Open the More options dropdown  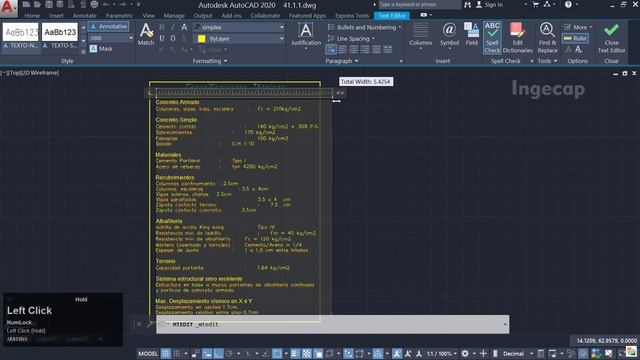(x=578, y=27)
